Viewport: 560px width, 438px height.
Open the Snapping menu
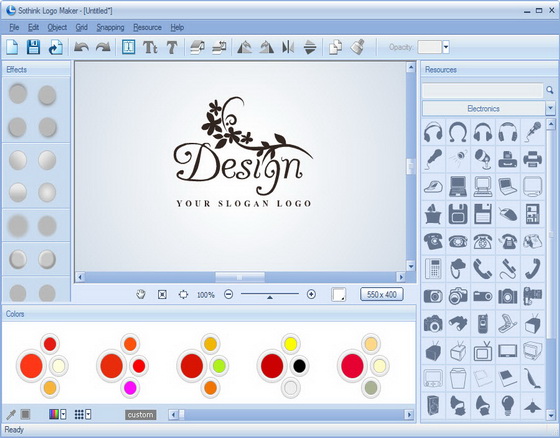click(110, 27)
